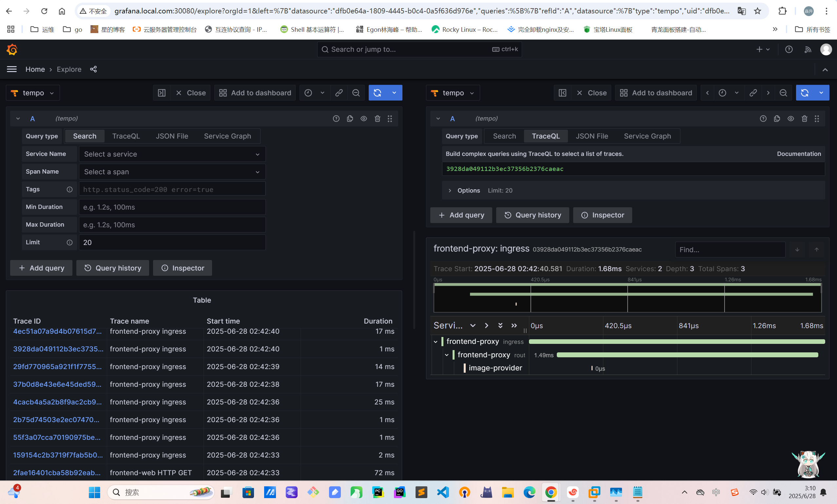Screen dimensions: 837x504
Task: Focus Search or jump to box
Action: 419,49
